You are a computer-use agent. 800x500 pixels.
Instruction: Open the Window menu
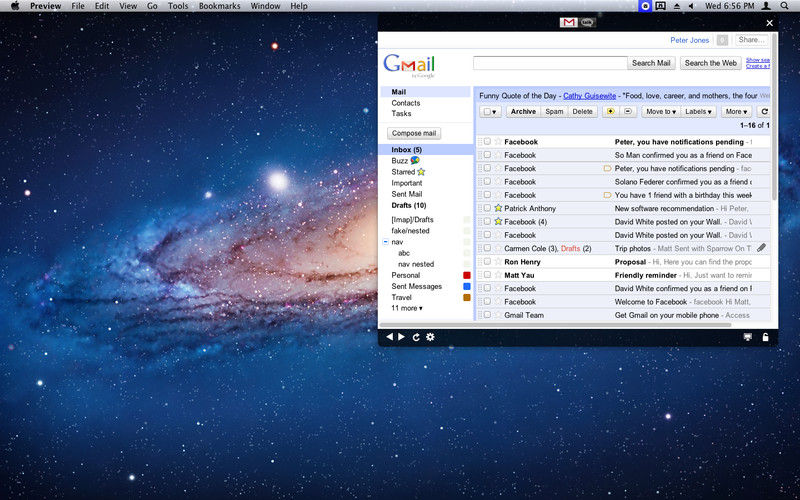(x=265, y=6)
